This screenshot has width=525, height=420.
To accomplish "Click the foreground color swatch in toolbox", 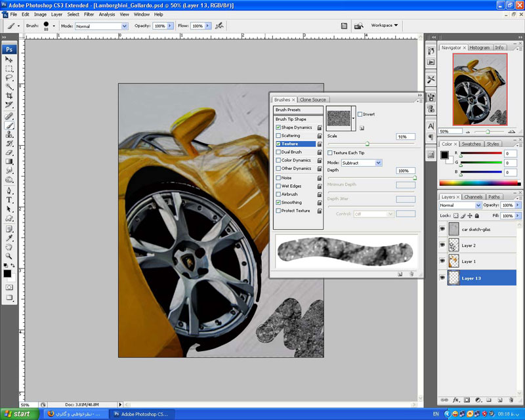I will tap(7, 274).
